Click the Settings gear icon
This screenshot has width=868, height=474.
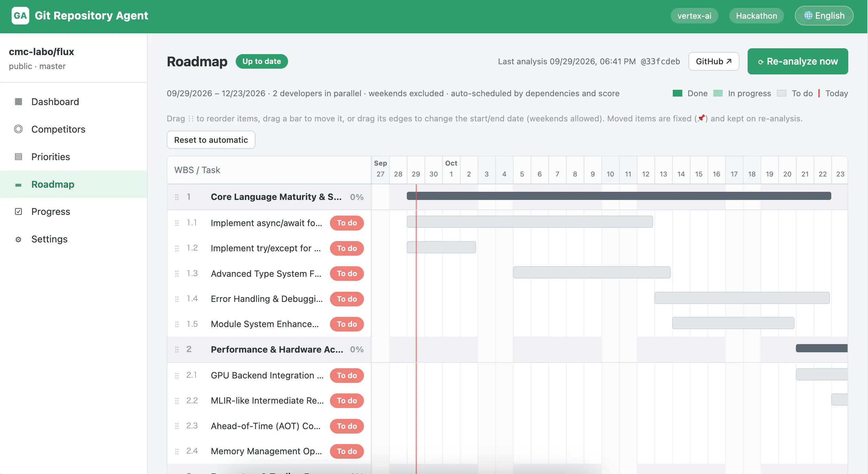(x=18, y=239)
